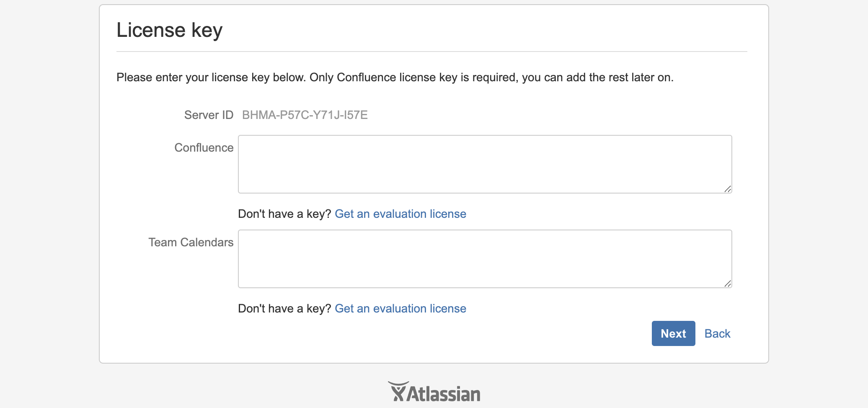Focus the Team Calendars license key field
Image resolution: width=868 pixels, height=408 pixels.
[485, 259]
